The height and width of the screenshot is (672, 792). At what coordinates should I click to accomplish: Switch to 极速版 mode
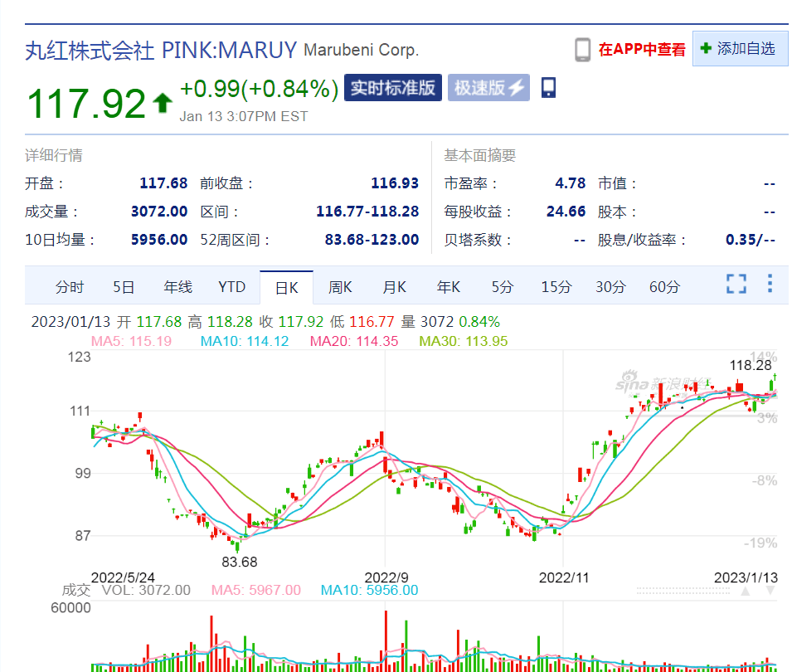[488, 88]
